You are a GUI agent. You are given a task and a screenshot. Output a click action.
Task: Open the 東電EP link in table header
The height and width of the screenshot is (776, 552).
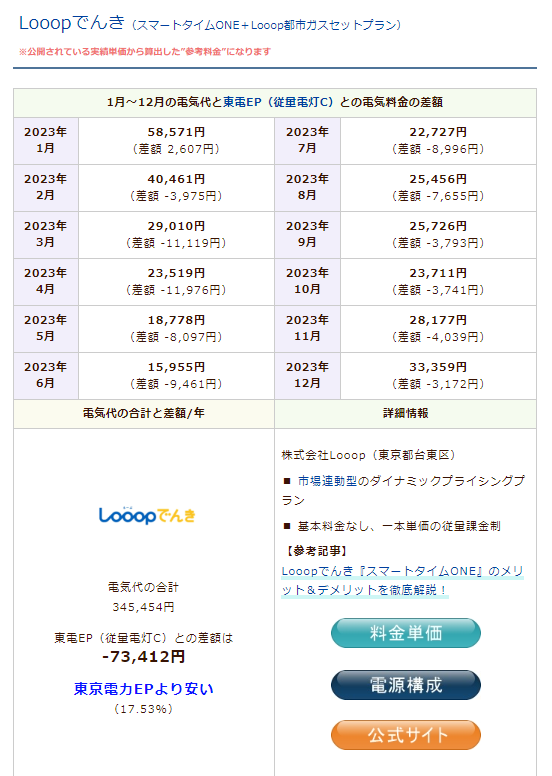tap(242, 102)
